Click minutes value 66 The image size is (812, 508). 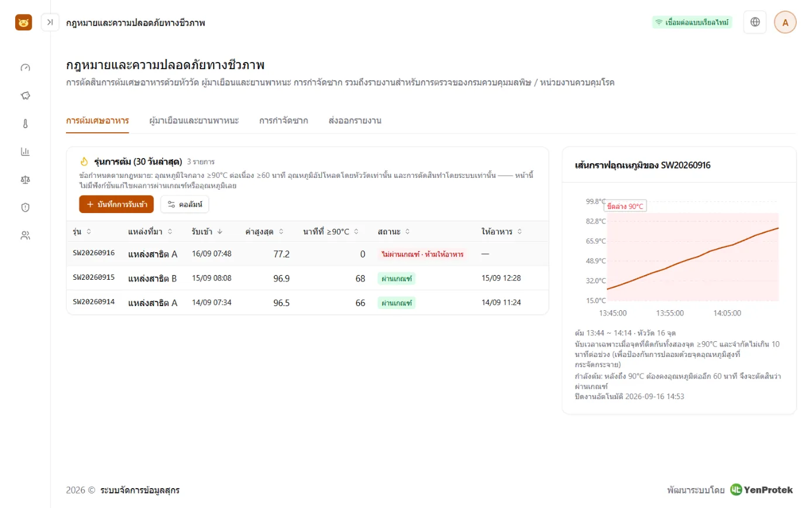(x=360, y=303)
